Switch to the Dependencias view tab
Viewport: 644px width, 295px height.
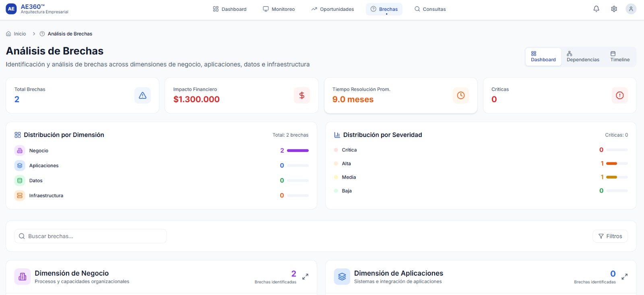(582, 56)
